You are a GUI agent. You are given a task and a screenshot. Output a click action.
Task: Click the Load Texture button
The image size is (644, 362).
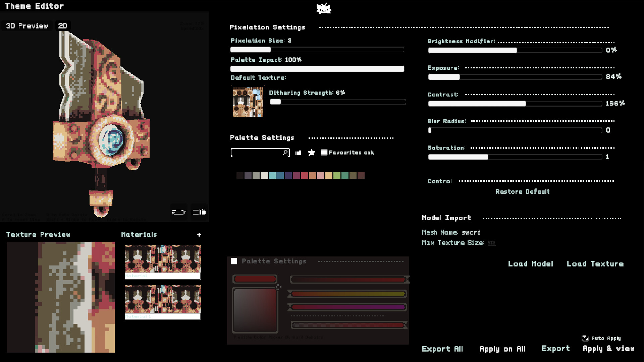tap(595, 264)
